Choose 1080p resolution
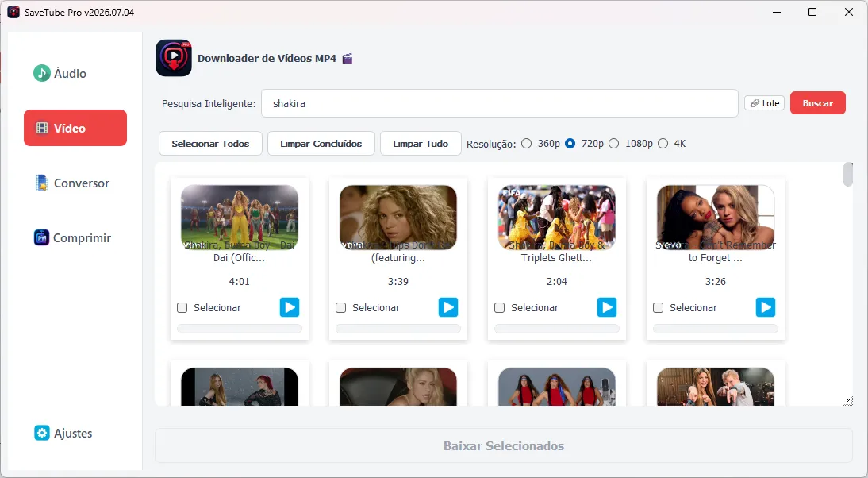The width and height of the screenshot is (868, 478). [x=614, y=144]
